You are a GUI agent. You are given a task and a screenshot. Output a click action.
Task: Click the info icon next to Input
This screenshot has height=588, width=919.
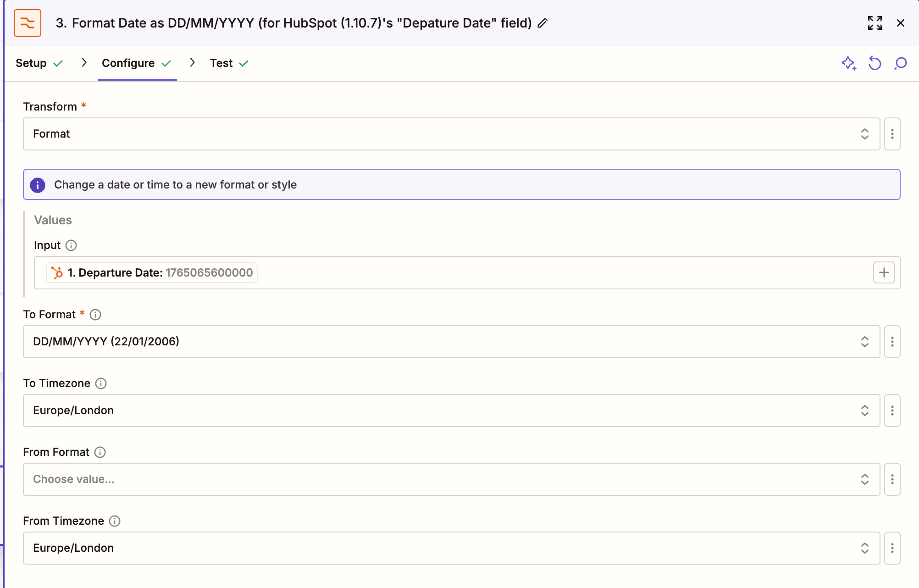(71, 245)
